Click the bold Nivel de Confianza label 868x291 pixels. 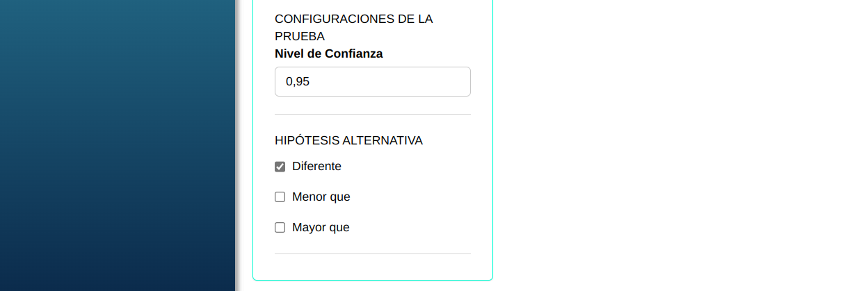tap(329, 53)
